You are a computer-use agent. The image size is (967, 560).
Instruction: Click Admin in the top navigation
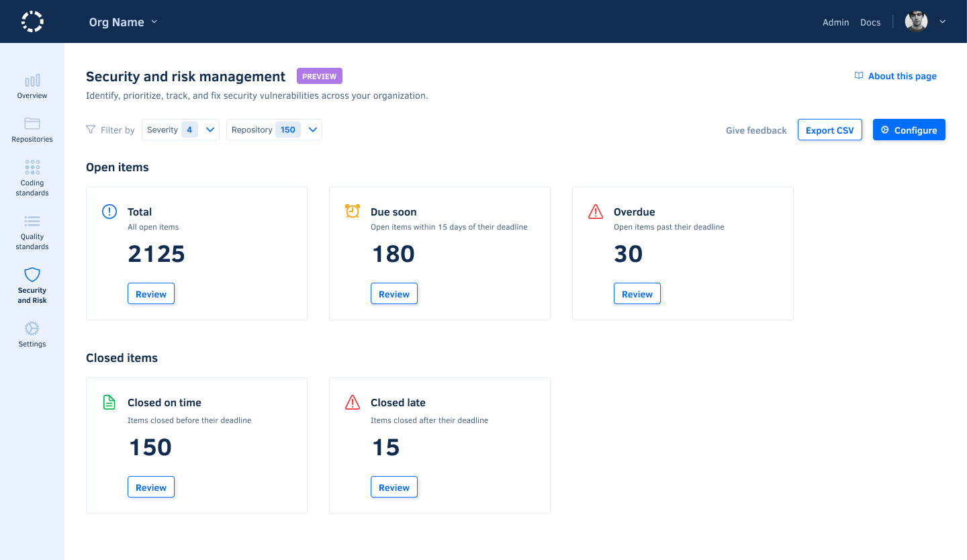835,22
